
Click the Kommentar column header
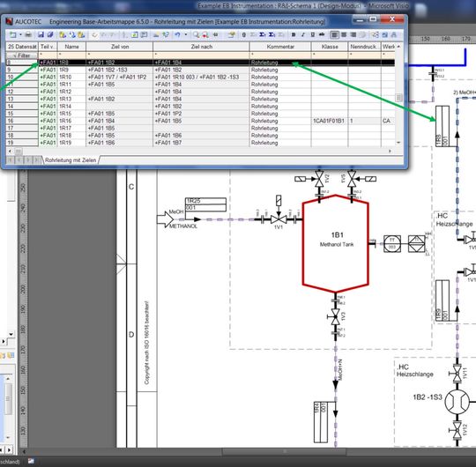(x=280, y=47)
